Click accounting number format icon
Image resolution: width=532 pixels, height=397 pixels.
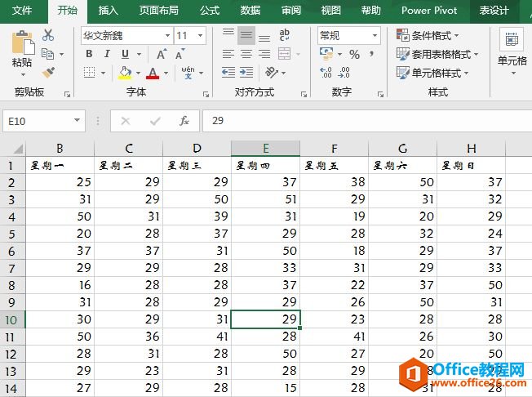[326, 54]
